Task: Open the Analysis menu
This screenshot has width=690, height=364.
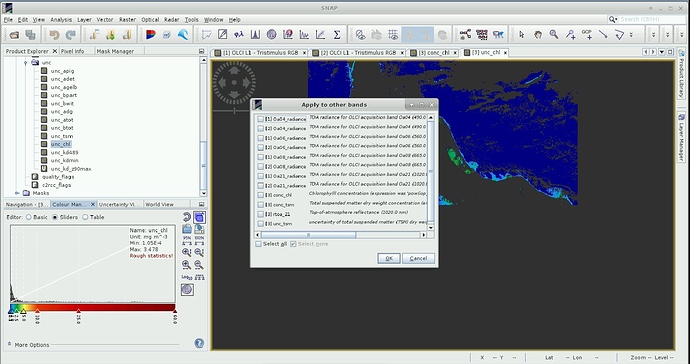Action: [x=61, y=20]
